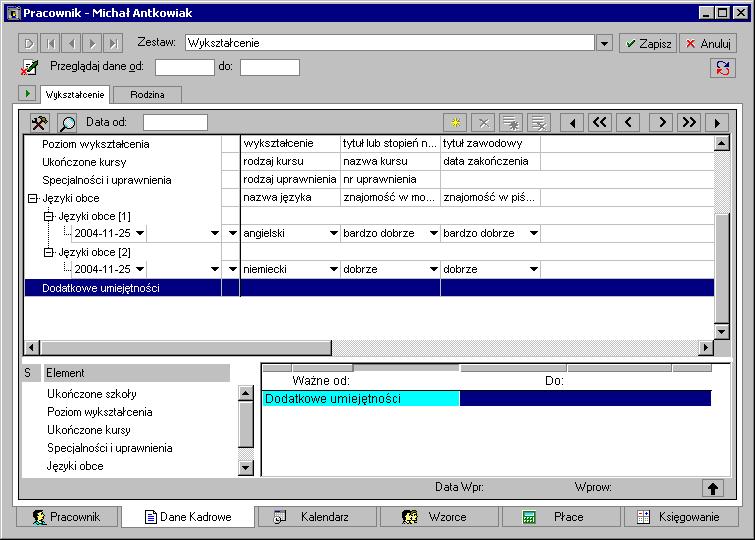The image size is (755, 540).
Task: Click the Data od input field
Action: tap(175, 122)
